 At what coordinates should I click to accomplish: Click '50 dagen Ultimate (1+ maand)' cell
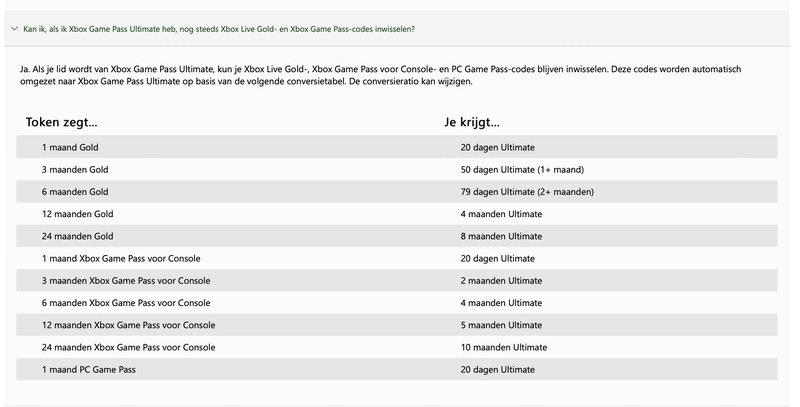point(522,169)
